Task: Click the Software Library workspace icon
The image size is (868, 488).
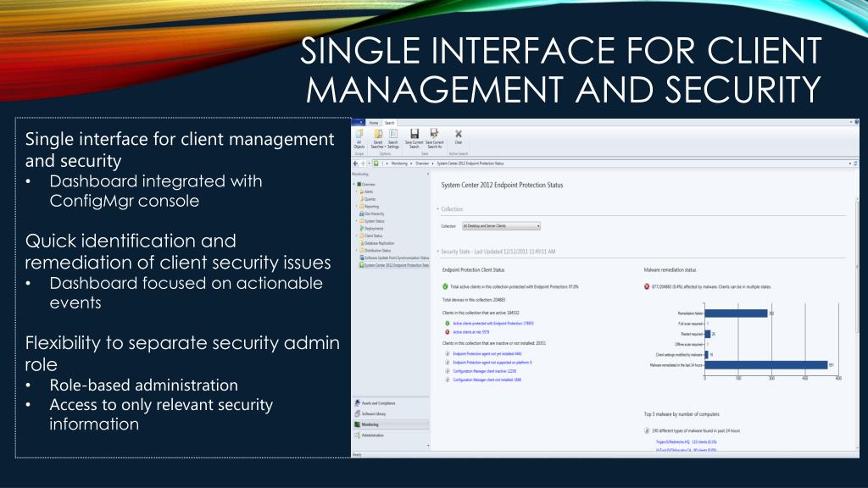Action: click(358, 413)
